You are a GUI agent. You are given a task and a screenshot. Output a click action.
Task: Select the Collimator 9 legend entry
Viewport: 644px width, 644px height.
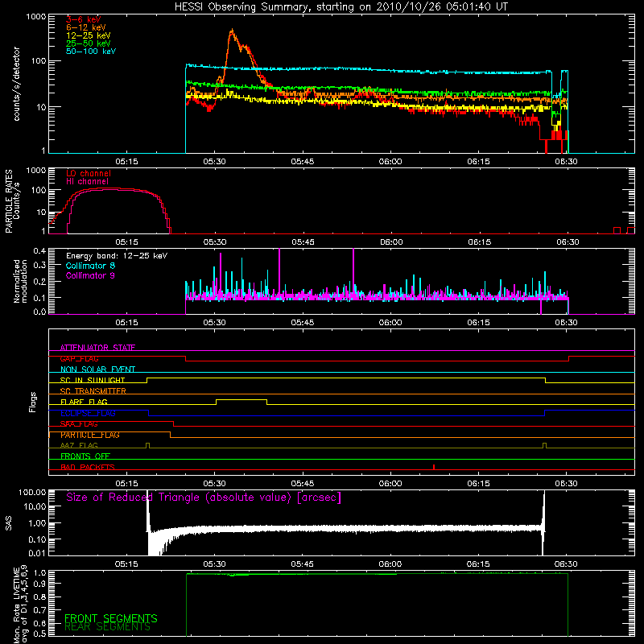tap(90, 275)
